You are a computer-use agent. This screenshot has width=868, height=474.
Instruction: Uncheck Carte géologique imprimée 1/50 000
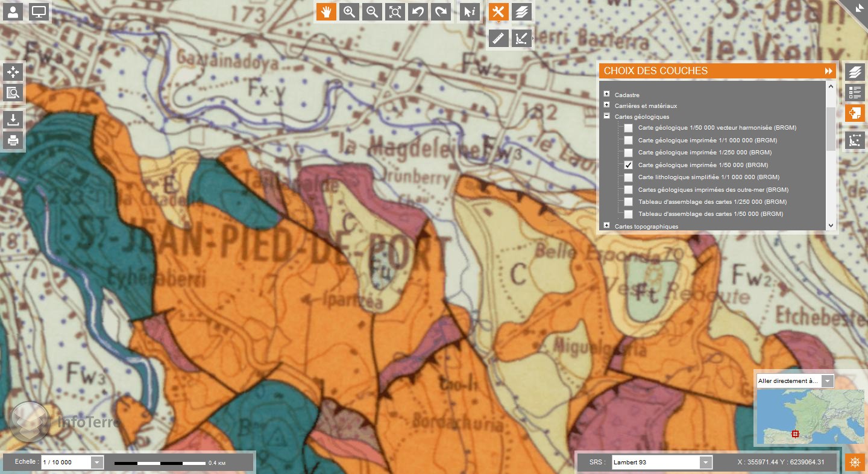pos(628,165)
